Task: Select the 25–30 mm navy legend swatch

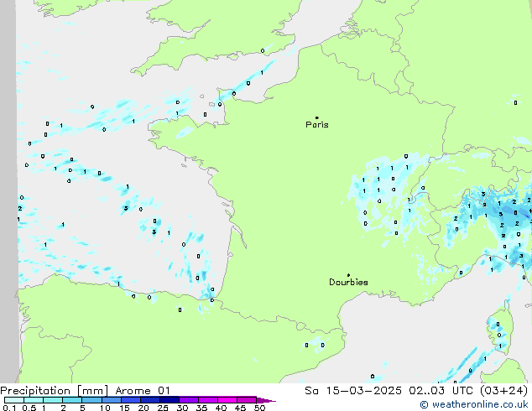Action: [169, 400]
